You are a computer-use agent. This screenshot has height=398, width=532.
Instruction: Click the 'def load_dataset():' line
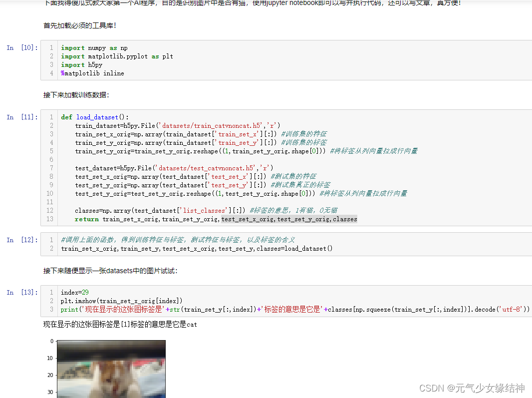[95, 117]
